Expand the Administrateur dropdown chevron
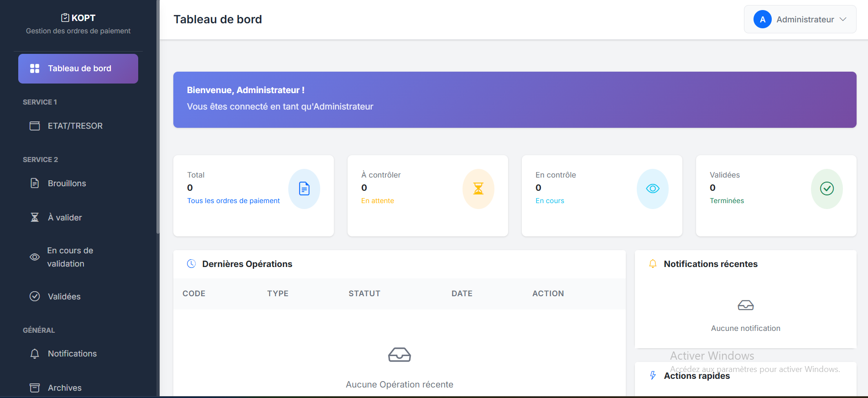The image size is (868, 398). point(843,20)
